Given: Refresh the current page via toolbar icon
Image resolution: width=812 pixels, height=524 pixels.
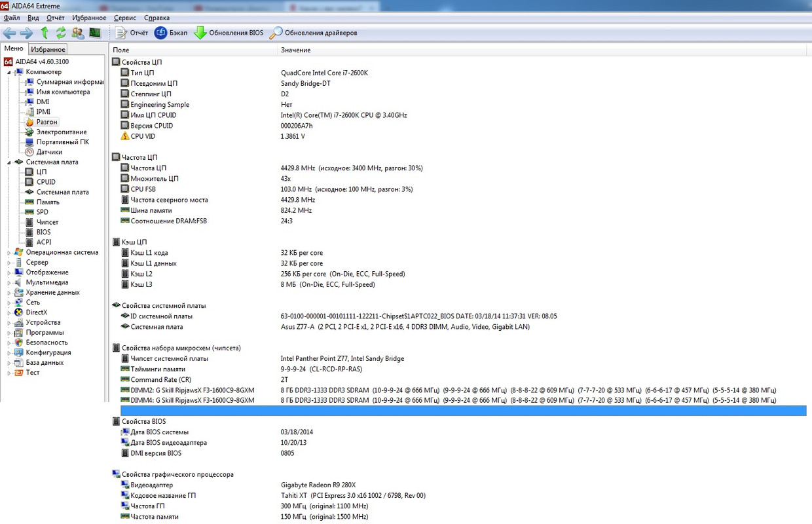Looking at the screenshot, I should tap(61, 33).
